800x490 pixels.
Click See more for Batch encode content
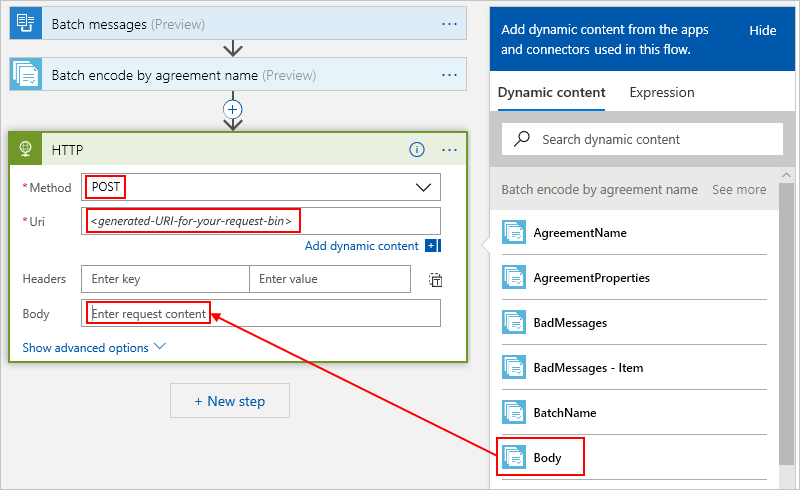(x=738, y=189)
